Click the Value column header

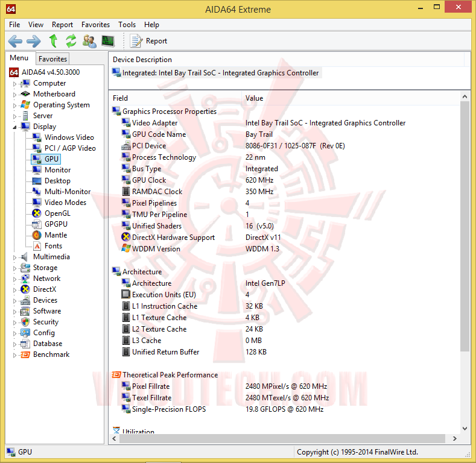click(351, 98)
